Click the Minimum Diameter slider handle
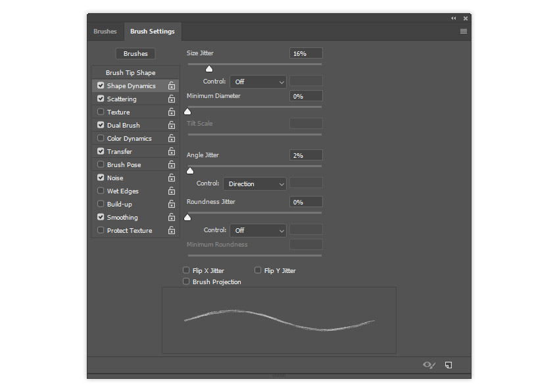Image resolution: width=559 pixels, height=392 pixels. [187, 112]
